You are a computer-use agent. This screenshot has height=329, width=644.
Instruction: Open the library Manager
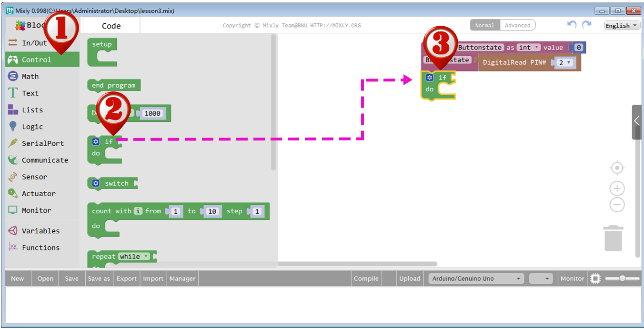click(x=182, y=279)
